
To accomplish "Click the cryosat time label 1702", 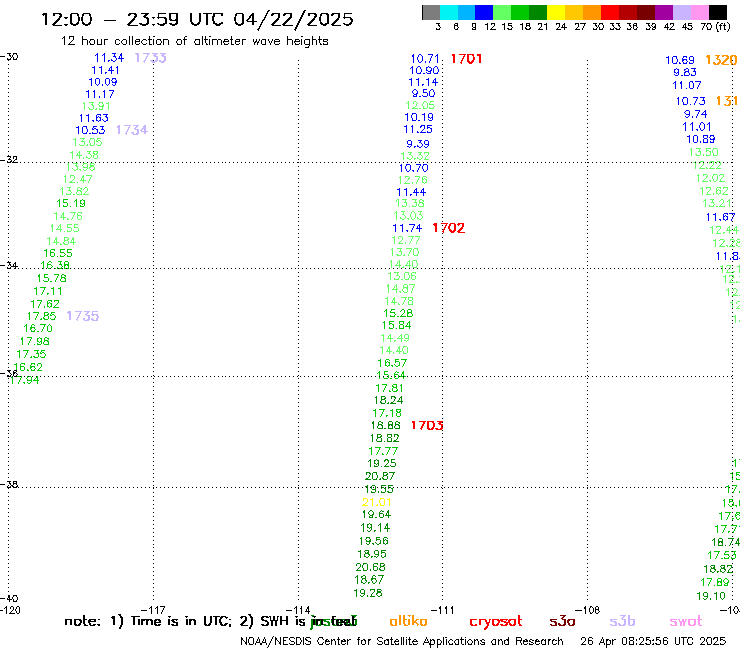I will (448, 228).
